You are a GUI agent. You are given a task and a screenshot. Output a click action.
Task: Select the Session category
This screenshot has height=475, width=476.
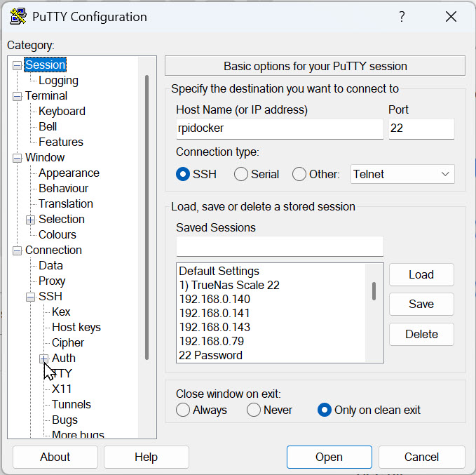point(46,65)
